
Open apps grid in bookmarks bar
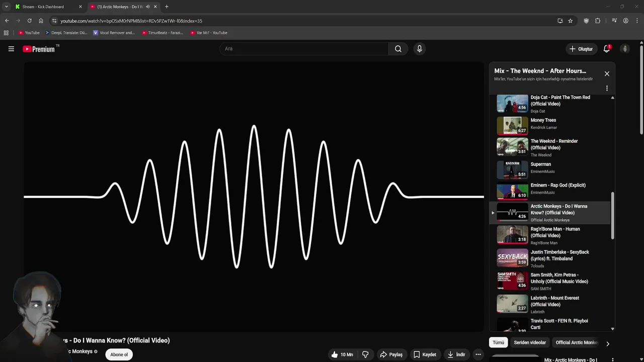(x=6, y=33)
